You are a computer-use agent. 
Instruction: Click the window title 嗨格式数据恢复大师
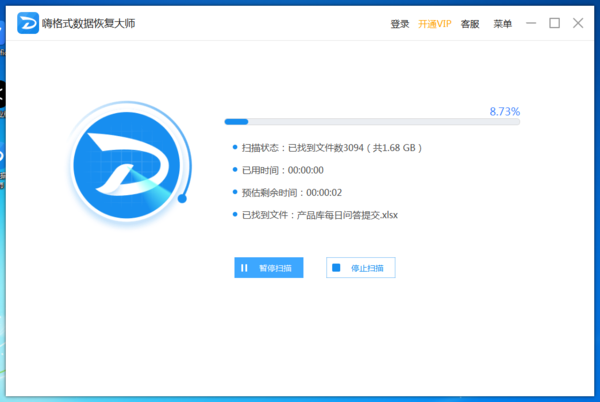pos(88,23)
